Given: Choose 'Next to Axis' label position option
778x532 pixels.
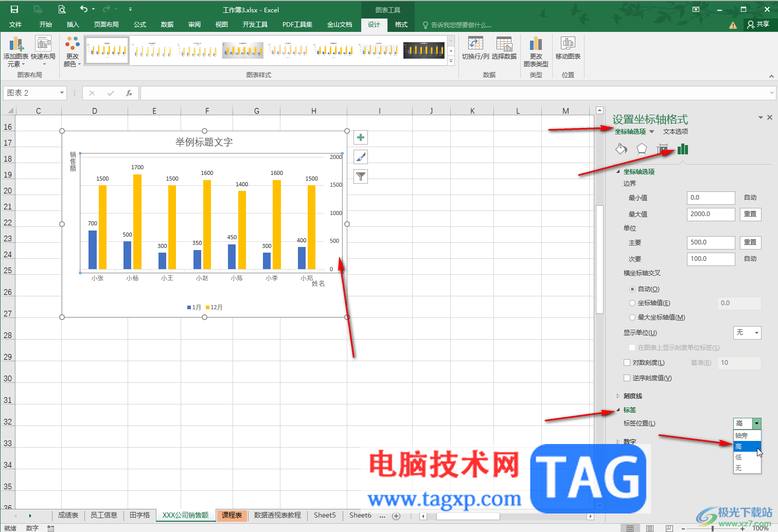Looking at the screenshot, I should click(x=747, y=436).
